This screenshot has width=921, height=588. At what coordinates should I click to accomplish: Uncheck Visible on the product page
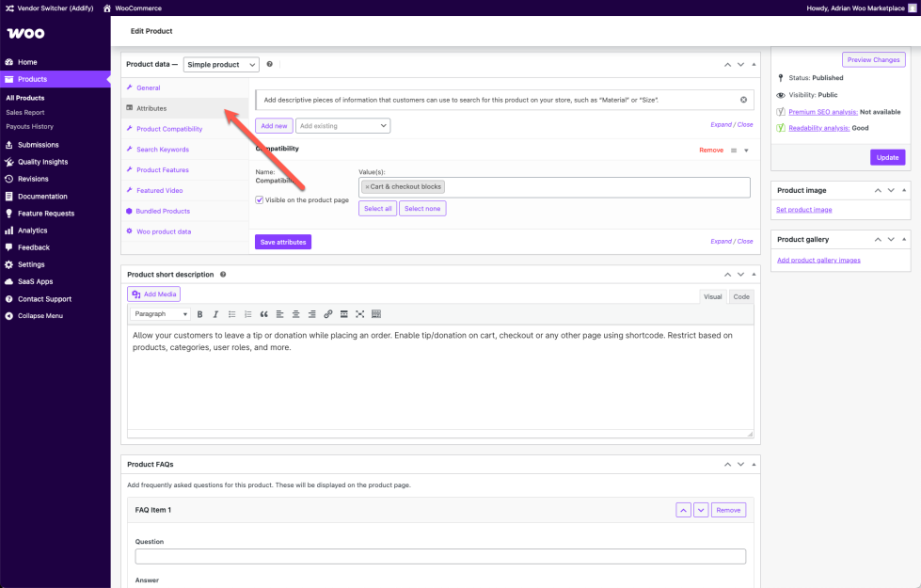click(x=260, y=199)
